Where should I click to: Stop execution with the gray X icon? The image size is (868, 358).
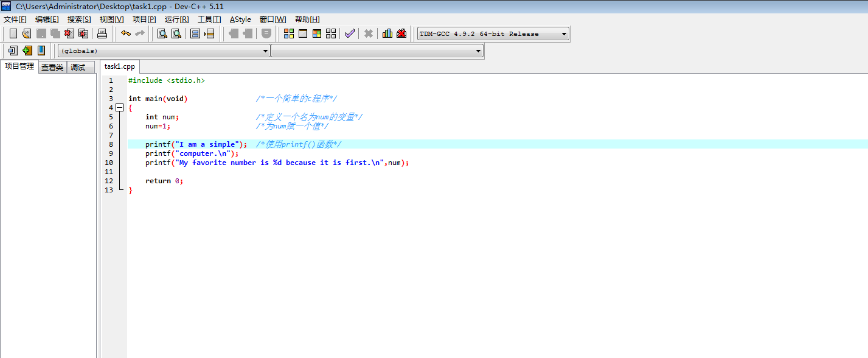(x=369, y=33)
